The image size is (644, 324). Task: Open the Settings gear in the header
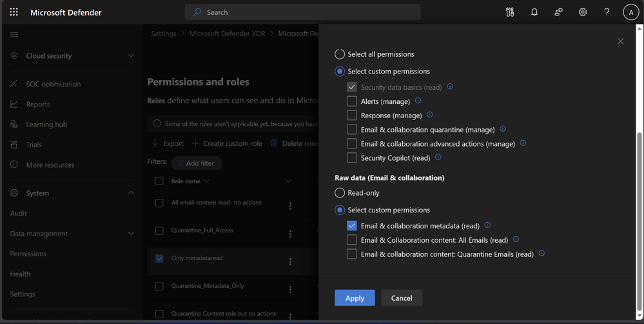[x=583, y=12]
